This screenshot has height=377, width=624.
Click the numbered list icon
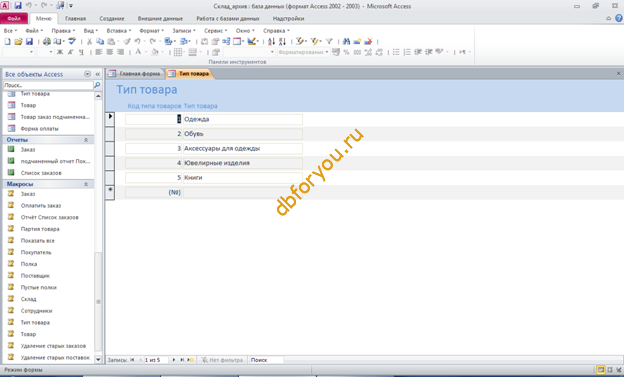coord(407,52)
